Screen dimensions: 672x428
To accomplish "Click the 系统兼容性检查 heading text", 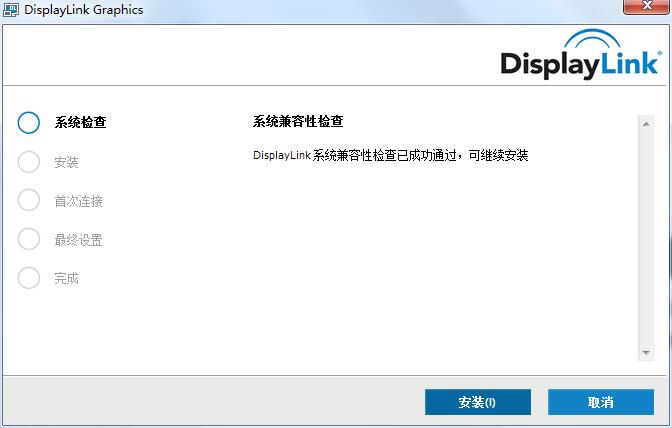I will pos(298,121).
